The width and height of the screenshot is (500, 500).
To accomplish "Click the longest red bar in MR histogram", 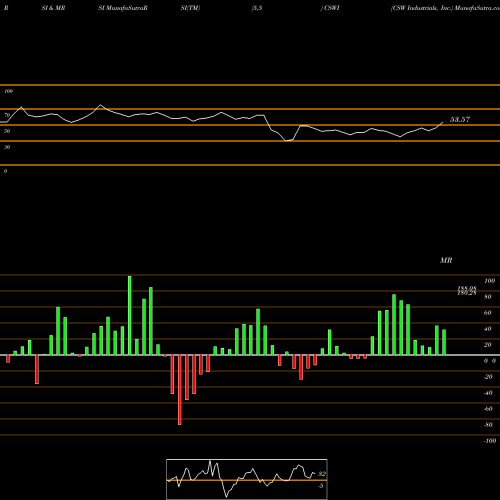I will [x=180, y=390].
